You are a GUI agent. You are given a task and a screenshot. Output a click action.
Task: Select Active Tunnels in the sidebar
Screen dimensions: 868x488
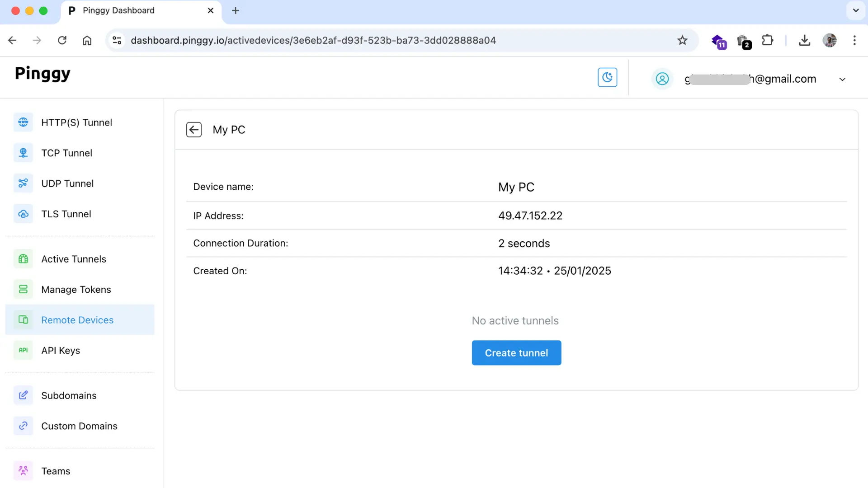click(x=80, y=259)
